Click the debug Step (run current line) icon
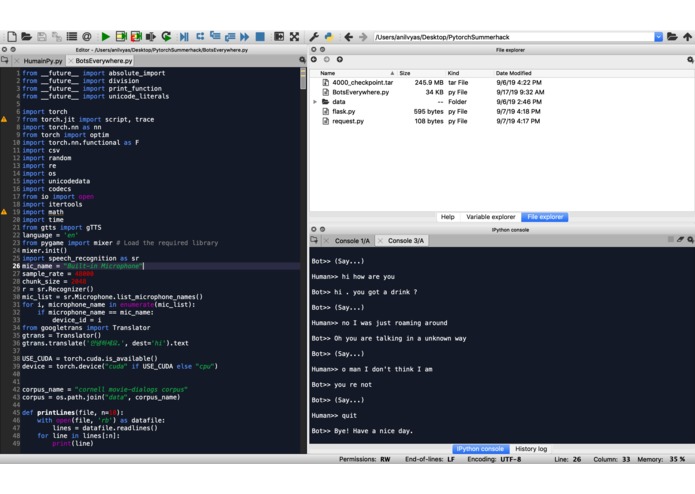The image size is (695, 494). pyautogui.click(x=200, y=37)
